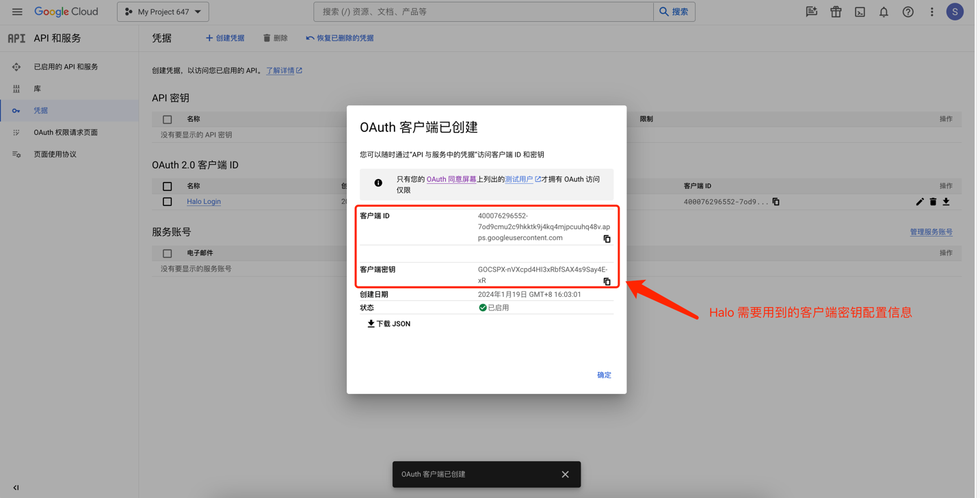Image resolution: width=980 pixels, height=498 pixels.
Task: Open the OAuth 同意屏幕 link in dialog
Action: (x=451, y=179)
